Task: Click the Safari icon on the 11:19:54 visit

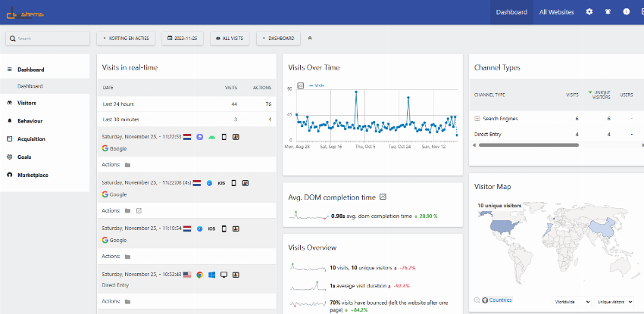Action: (x=199, y=229)
